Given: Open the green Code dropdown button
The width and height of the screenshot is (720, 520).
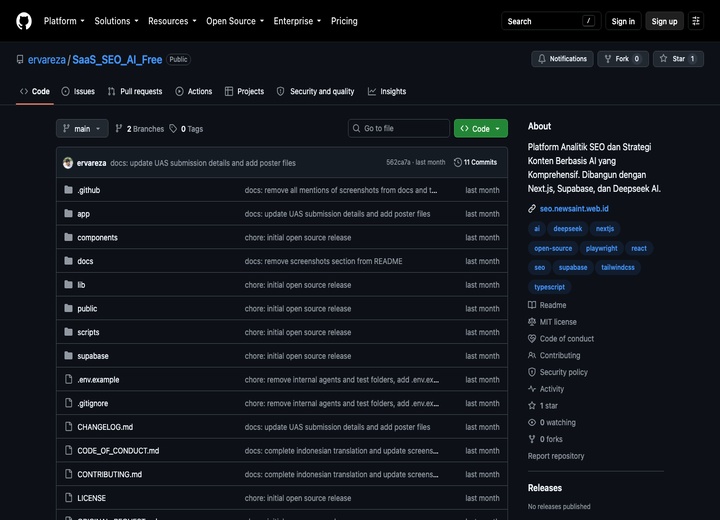Looking at the screenshot, I should tap(481, 129).
